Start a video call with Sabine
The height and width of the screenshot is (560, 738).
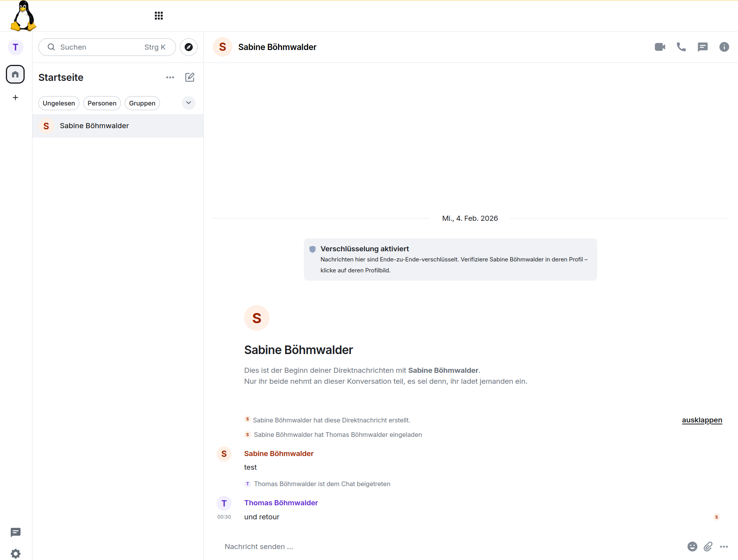660,47
